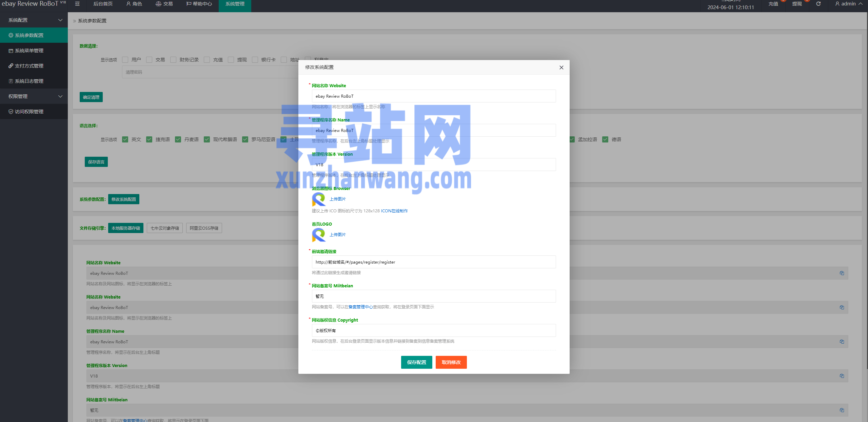868x422 pixels.
Task: Select 七牛云对象存储 storage engine
Action: click(x=165, y=228)
